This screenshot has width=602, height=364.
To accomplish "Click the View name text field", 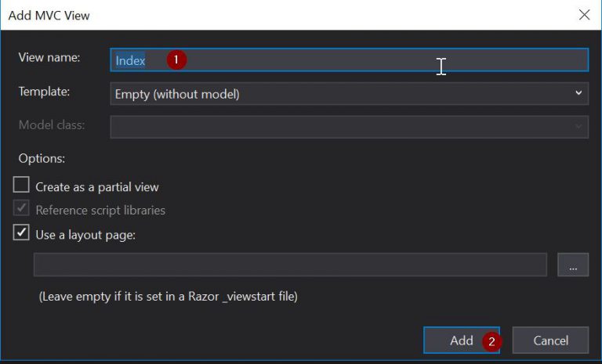I will click(x=349, y=60).
